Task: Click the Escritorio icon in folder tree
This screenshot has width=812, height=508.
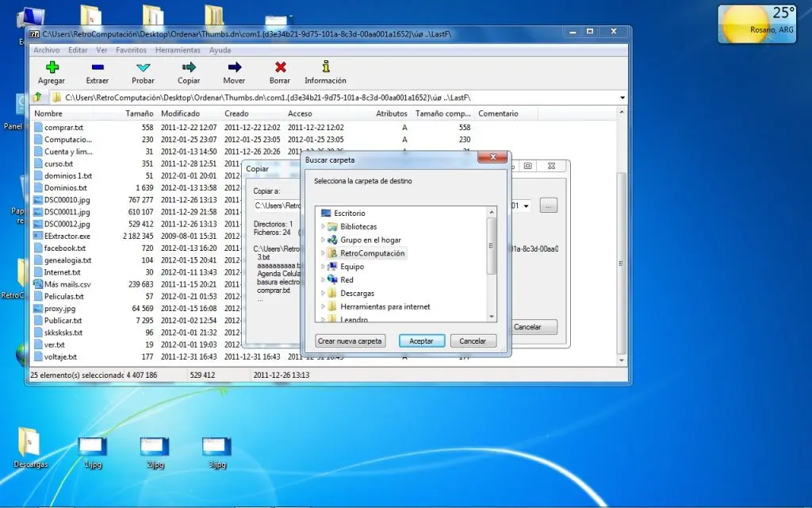Action: pyautogui.click(x=325, y=213)
